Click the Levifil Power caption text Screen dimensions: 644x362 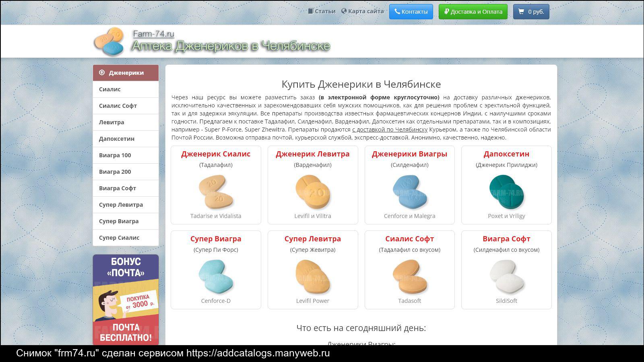click(x=313, y=301)
